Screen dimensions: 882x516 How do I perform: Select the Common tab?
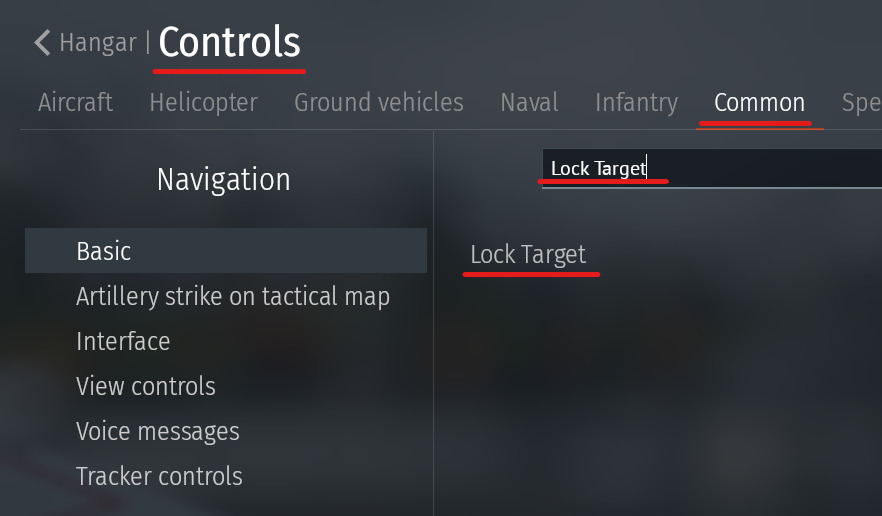pyautogui.click(x=759, y=102)
